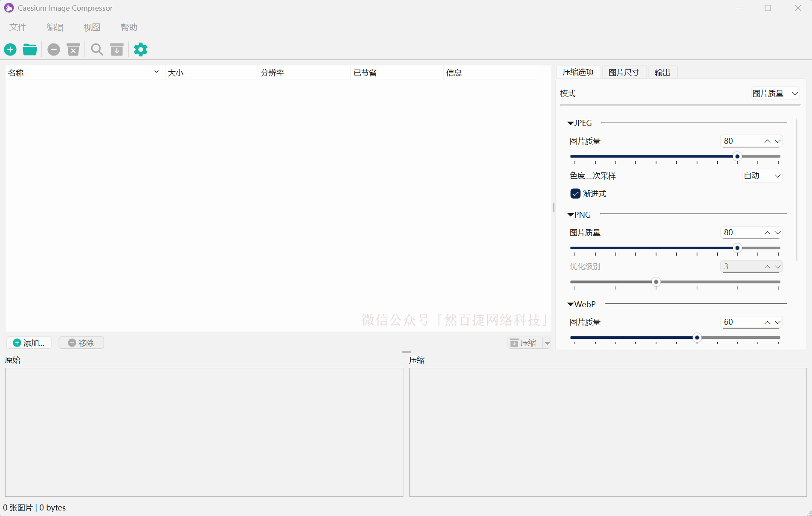Click the WebP 图片质量 value field
This screenshot has width=812, height=516.
(x=741, y=322)
